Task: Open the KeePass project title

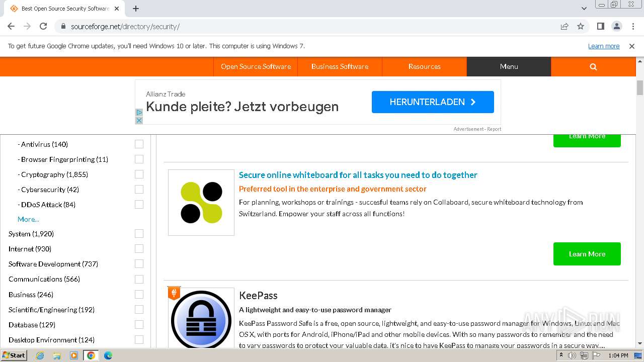Action: click(x=258, y=296)
